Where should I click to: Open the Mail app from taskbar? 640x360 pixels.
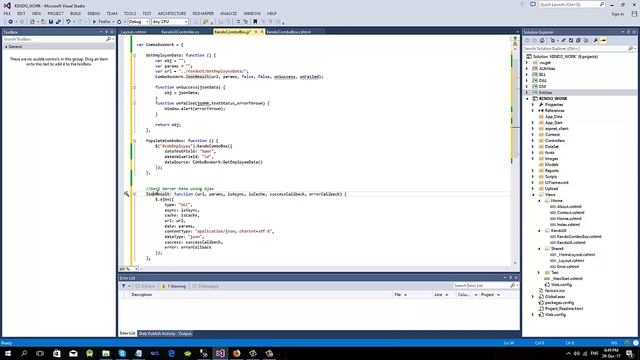pyautogui.click(x=73, y=353)
